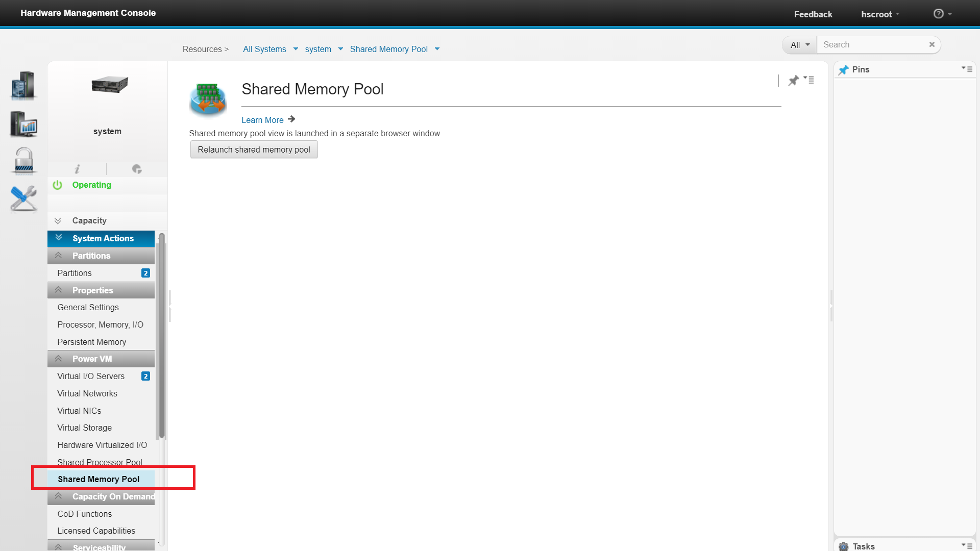Click Relaunch shared memory pool button
The image size is (980, 551).
[x=254, y=149]
